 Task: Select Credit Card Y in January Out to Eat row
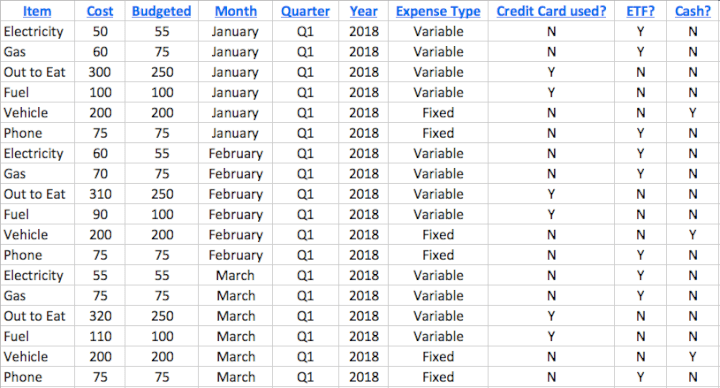(551, 72)
